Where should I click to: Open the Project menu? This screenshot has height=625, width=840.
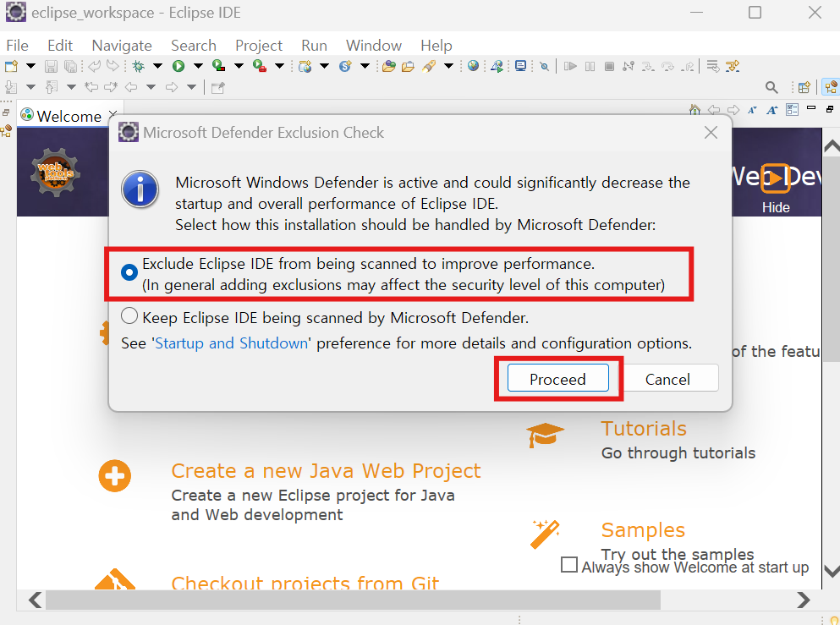(x=259, y=46)
